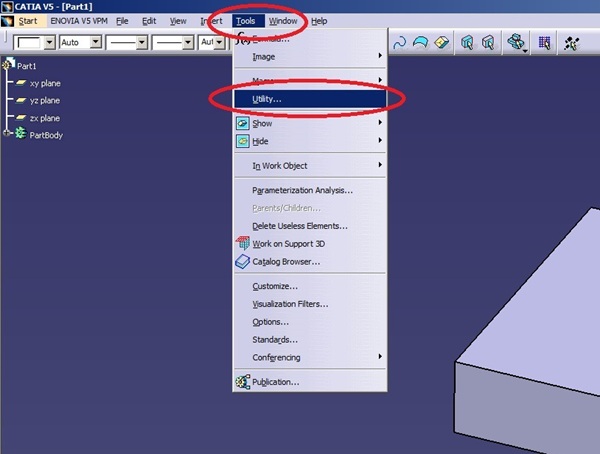This screenshot has height=454, width=600.
Task: Click the Catalog Browser book icon
Action: 243,262
